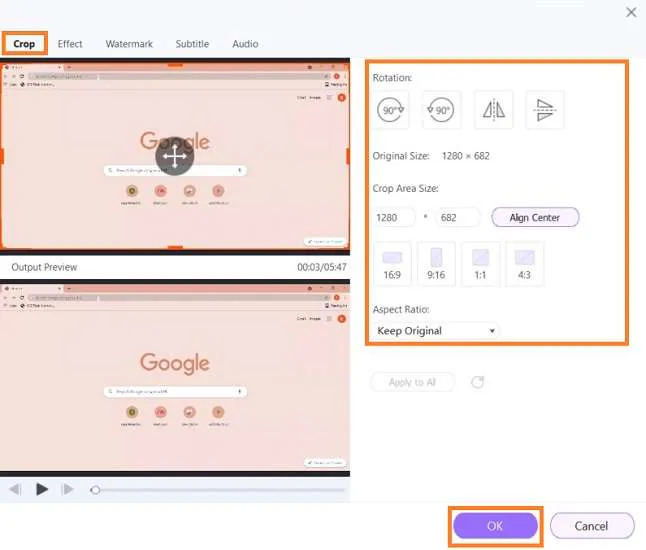This screenshot has width=646, height=550.
Task: Open the Subtitle tab
Action: click(192, 44)
